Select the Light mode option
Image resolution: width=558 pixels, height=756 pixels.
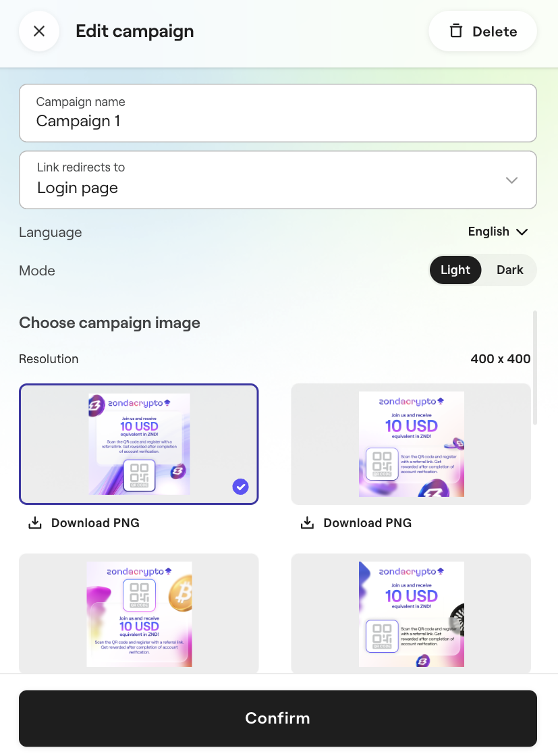coord(455,270)
